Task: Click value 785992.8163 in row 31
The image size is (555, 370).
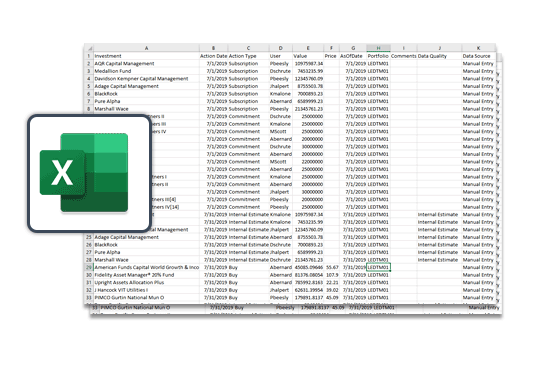Action: point(309,283)
